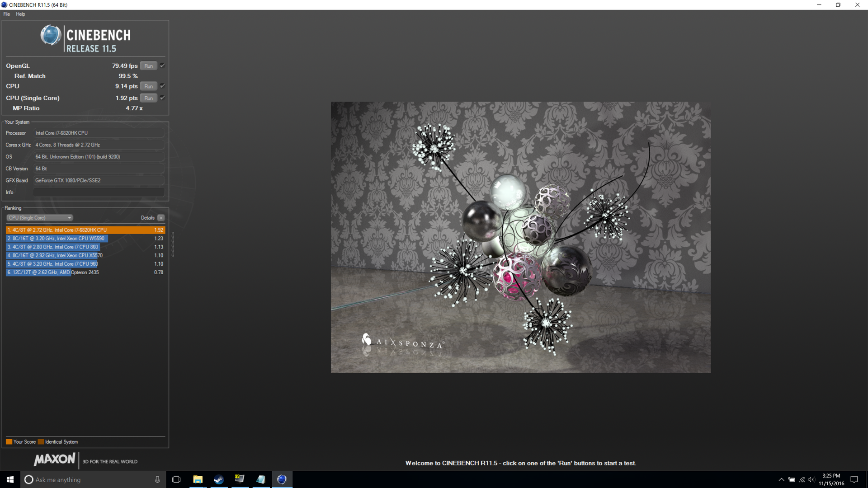Click the Cortana microphone icon

157,479
